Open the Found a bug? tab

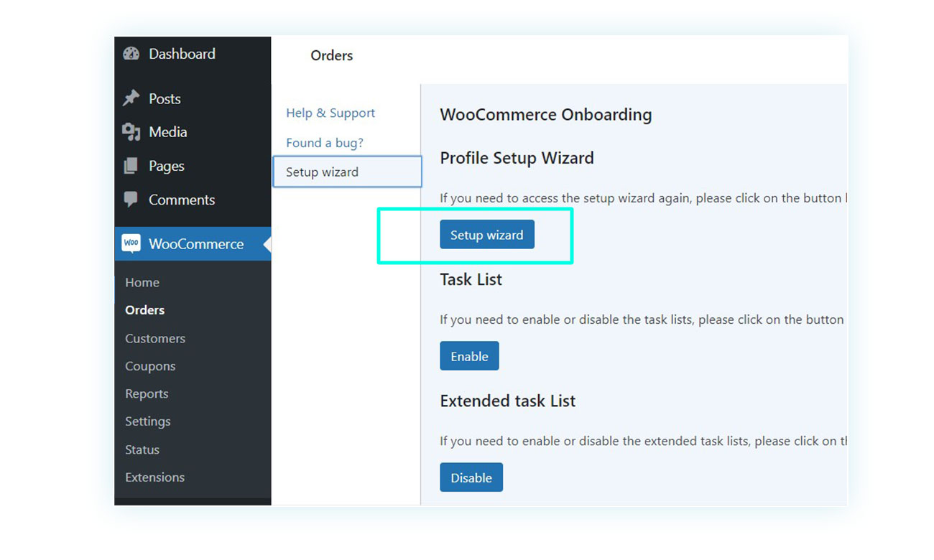point(325,143)
